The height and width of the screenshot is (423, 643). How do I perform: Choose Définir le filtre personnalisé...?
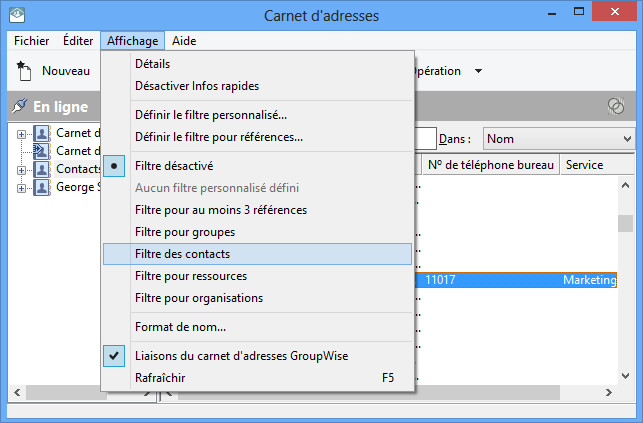(257, 115)
